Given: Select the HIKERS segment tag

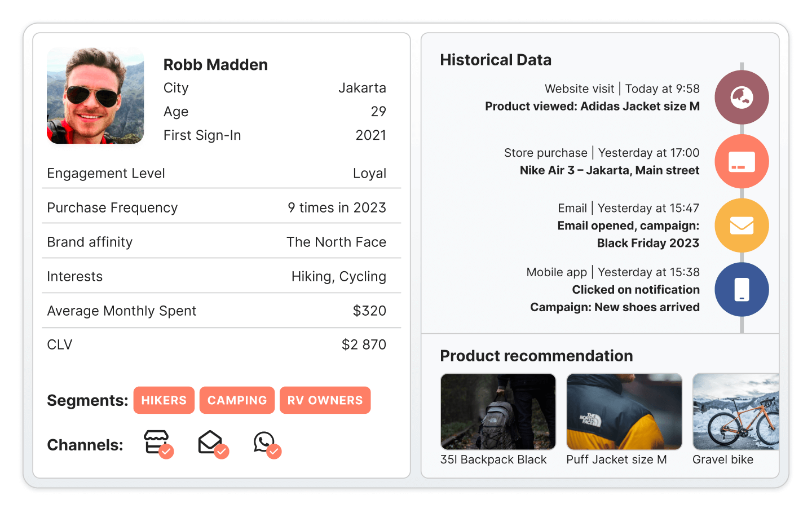Looking at the screenshot, I should pyautogui.click(x=164, y=400).
